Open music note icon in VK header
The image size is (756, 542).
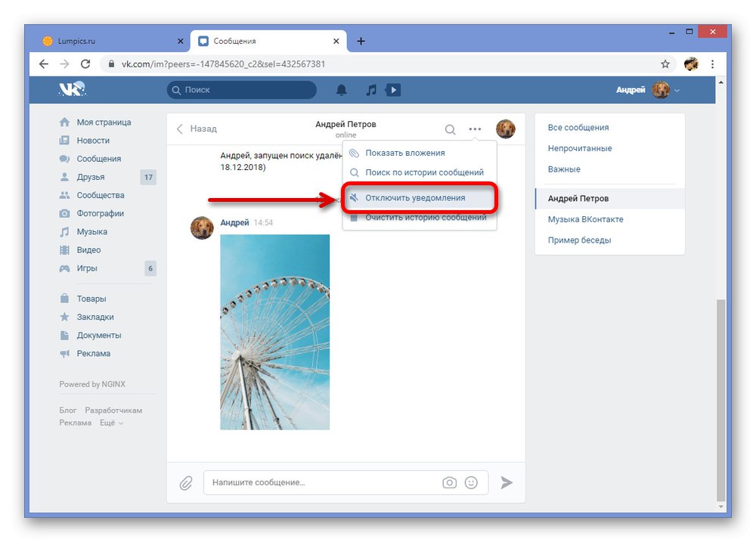[370, 90]
